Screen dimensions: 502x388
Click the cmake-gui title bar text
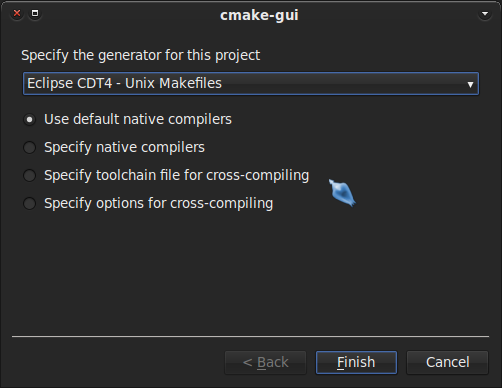click(x=259, y=15)
